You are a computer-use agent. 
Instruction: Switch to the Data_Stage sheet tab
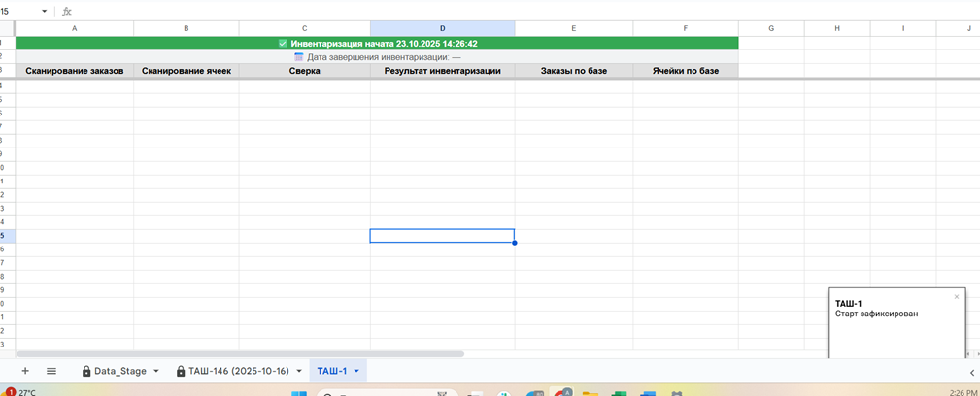(120, 371)
